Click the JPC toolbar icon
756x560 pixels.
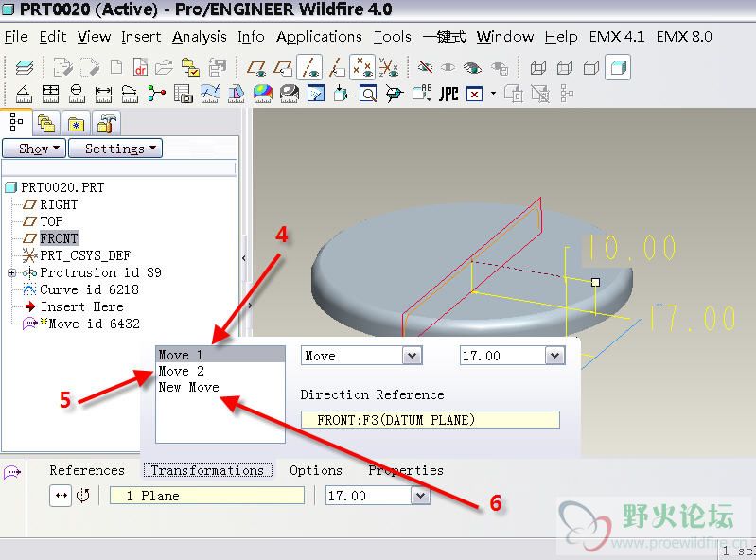[448, 94]
